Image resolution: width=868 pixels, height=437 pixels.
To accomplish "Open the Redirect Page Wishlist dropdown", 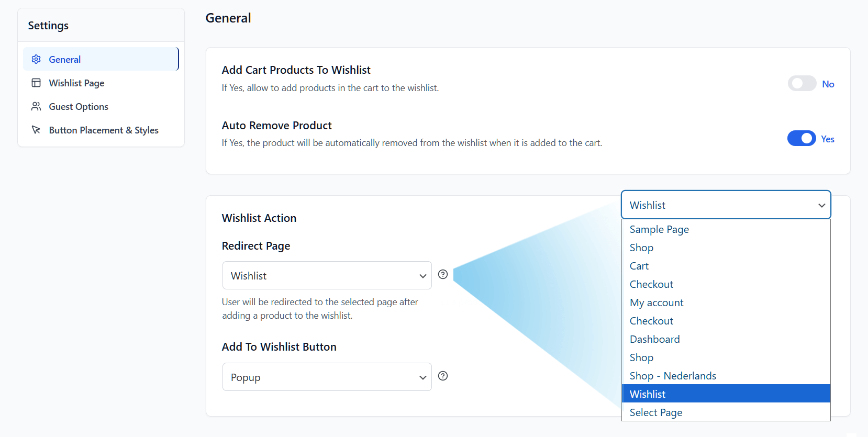I will click(x=327, y=275).
